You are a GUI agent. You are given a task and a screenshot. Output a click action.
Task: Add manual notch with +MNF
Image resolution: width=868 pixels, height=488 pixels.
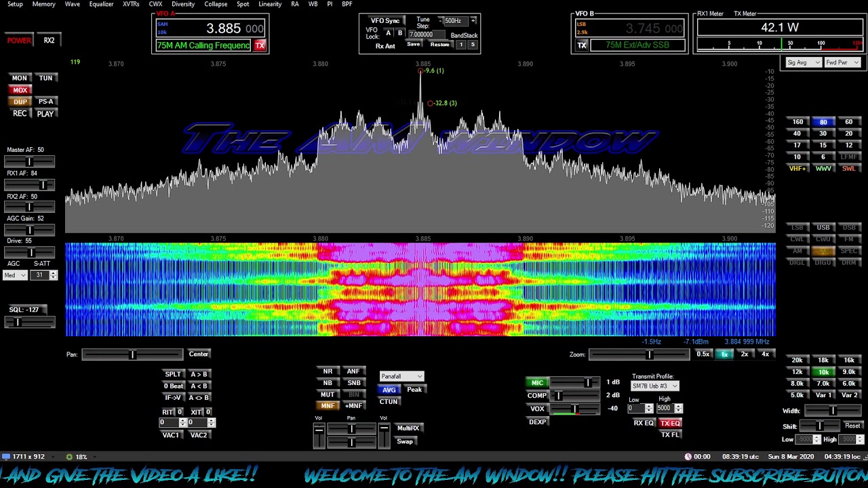point(353,406)
